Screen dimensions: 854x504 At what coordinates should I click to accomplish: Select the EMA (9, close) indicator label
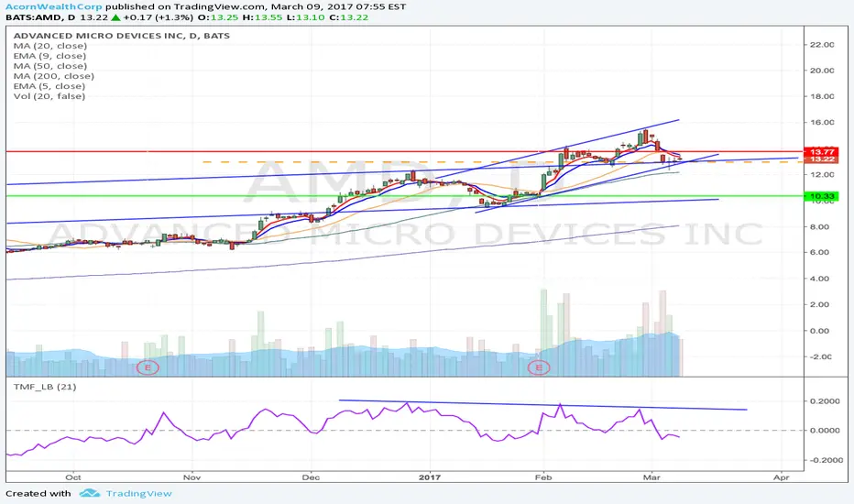point(50,56)
